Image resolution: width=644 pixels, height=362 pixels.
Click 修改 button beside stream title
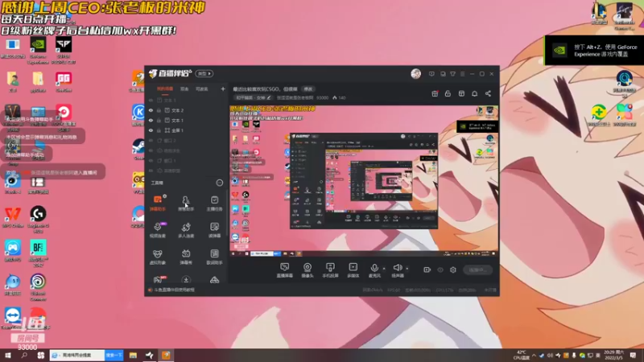pyautogui.click(x=308, y=89)
